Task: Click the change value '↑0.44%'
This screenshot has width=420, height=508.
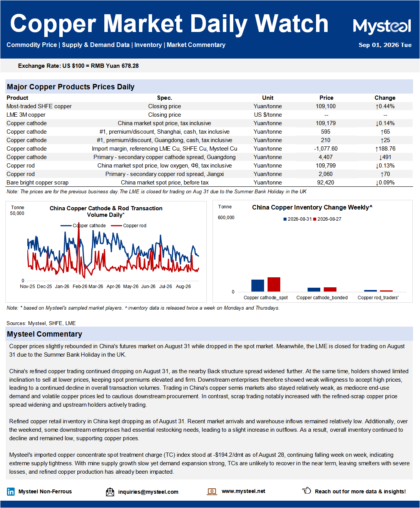Action: coord(385,106)
